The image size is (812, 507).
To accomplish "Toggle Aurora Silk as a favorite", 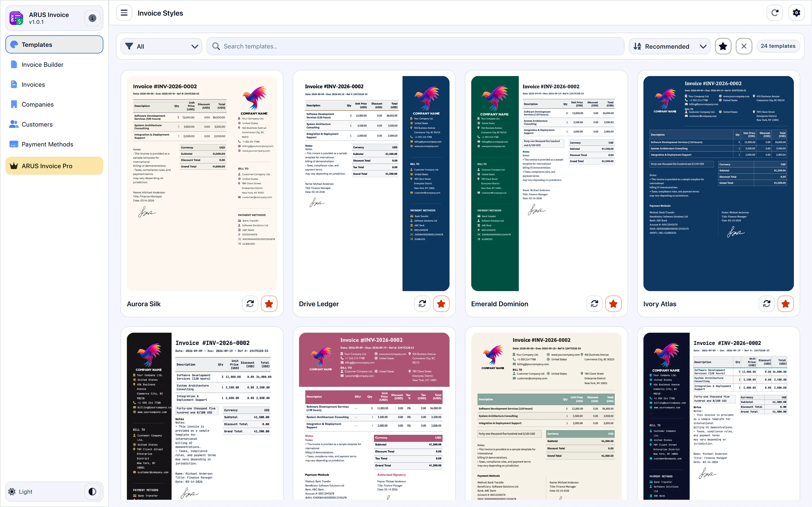I will tap(269, 304).
